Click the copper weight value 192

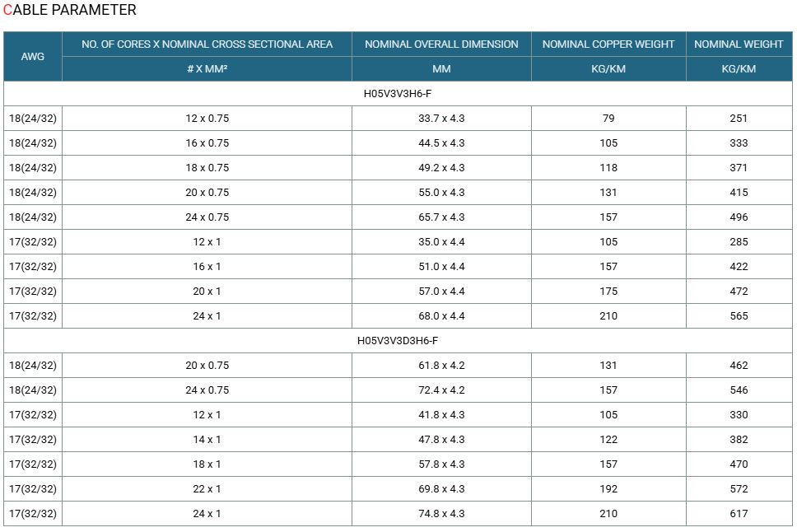click(x=608, y=489)
